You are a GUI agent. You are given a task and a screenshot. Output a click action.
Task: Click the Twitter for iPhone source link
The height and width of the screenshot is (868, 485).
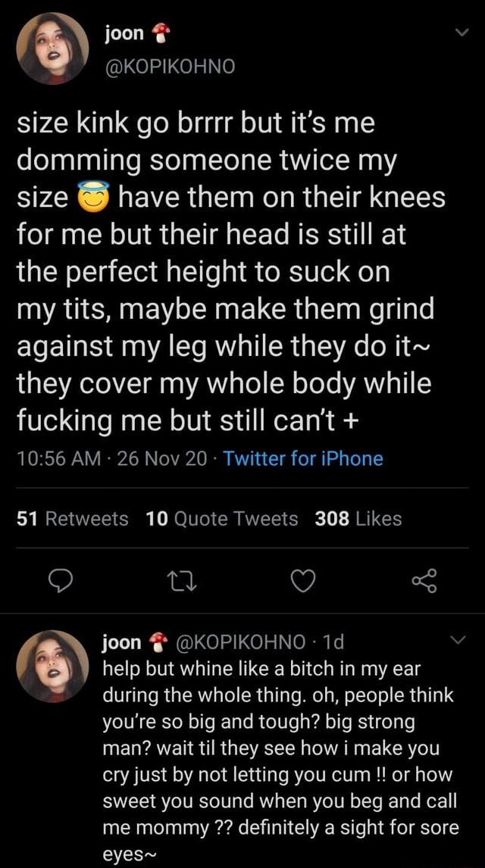303,458
